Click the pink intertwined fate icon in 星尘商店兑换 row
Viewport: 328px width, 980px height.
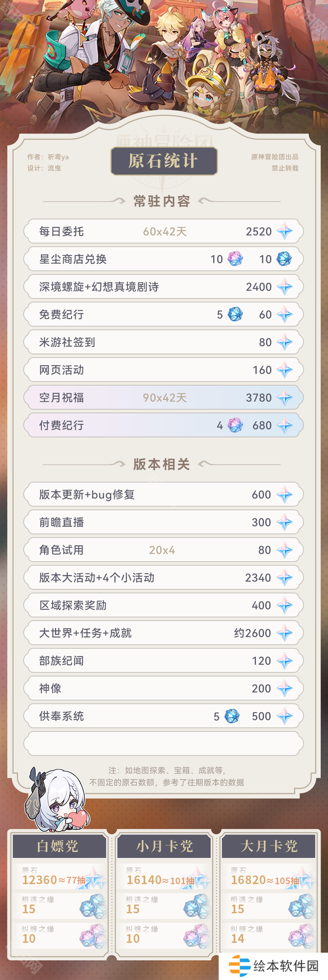235,259
